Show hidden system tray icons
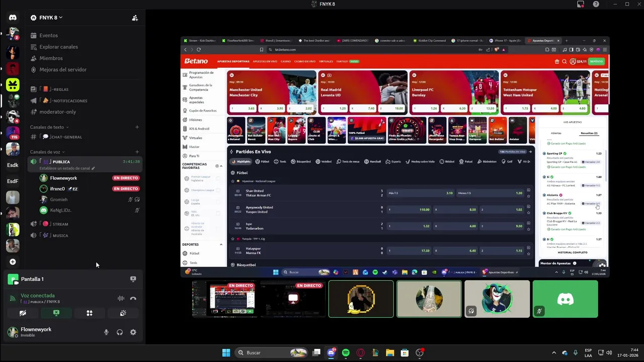The height and width of the screenshot is (362, 644). (x=553, y=352)
